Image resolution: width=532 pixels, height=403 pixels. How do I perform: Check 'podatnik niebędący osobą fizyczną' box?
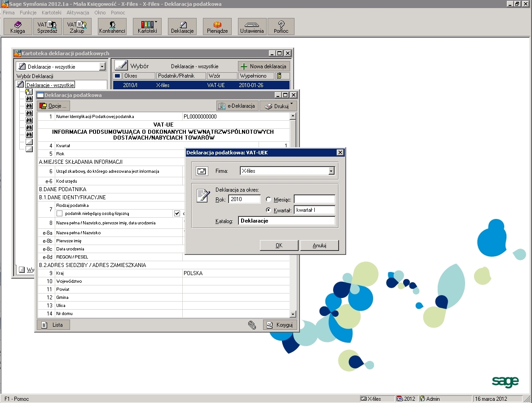point(59,213)
